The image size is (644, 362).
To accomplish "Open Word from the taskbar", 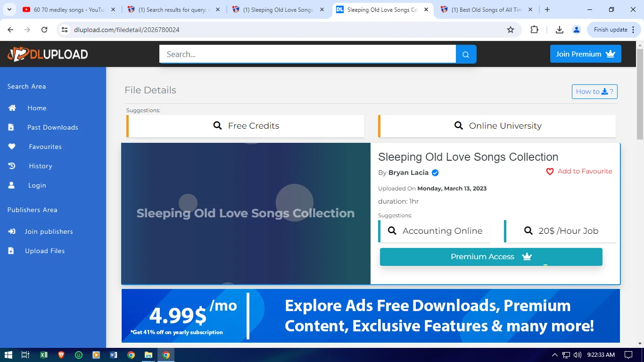I will [x=114, y=355].
